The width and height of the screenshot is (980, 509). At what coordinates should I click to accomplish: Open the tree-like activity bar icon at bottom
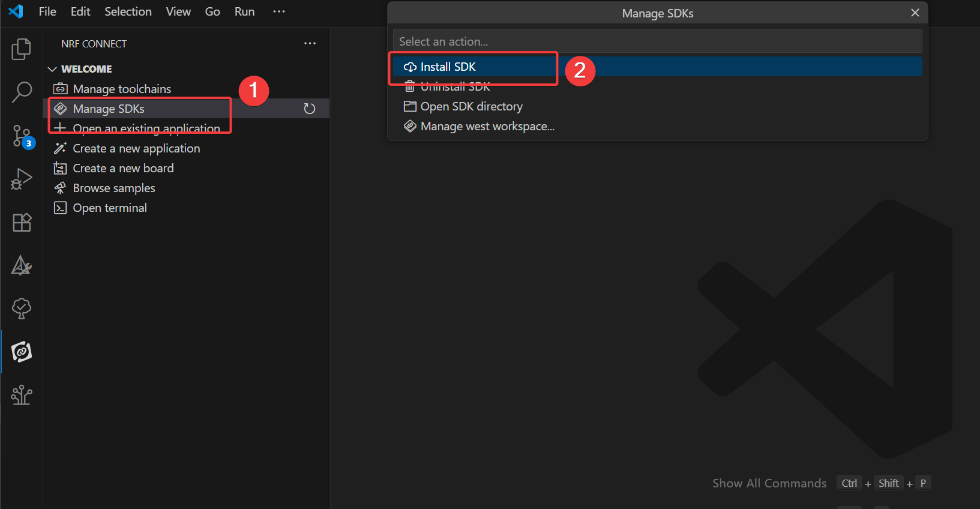[22, 395]
